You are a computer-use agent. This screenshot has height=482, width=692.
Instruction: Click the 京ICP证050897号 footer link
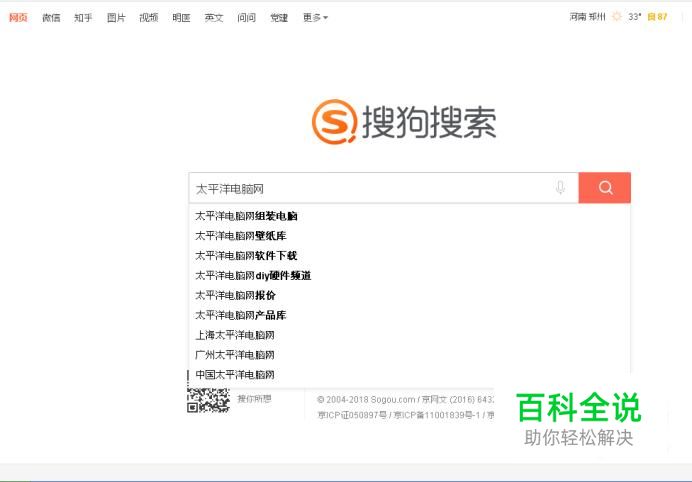(x=352, y=415)
